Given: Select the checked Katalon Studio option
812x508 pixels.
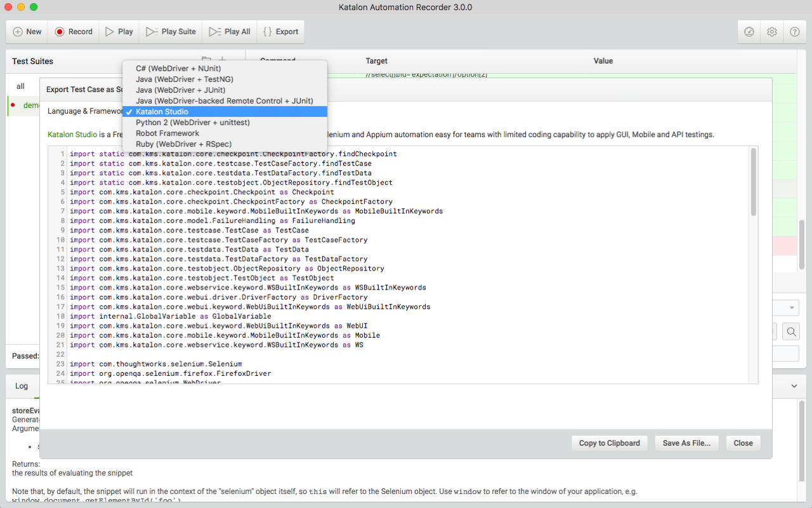Looking at the screenshot, I should 225,112.
